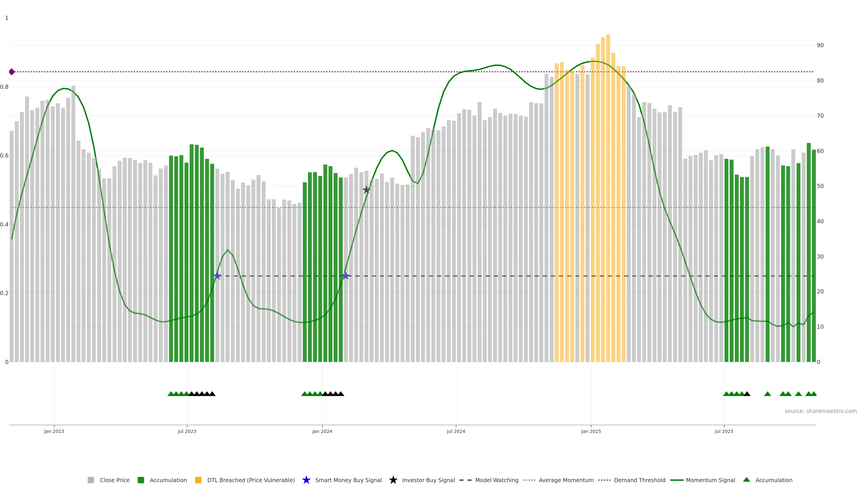868x488 pixels.
Task: Click the Jan 2024 x-axis label
Action: tap(322, 432)
